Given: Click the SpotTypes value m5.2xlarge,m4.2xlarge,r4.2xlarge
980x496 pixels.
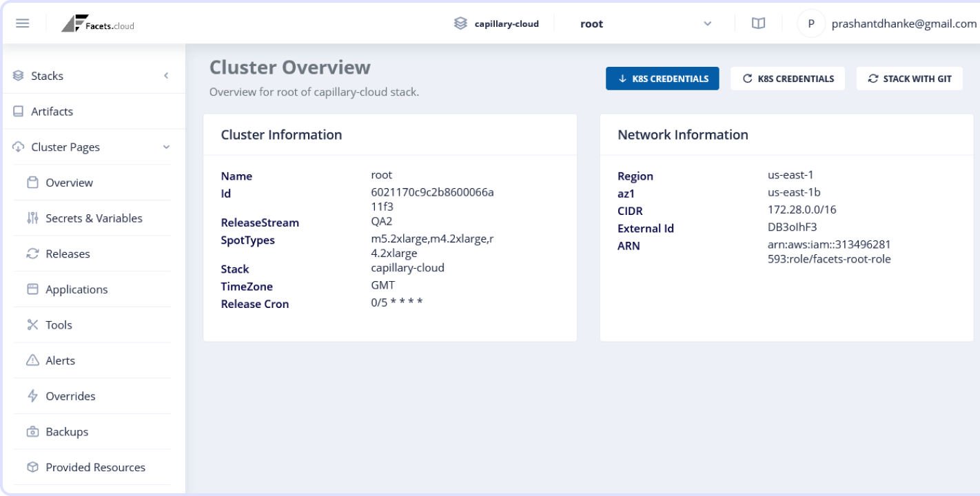Looking at the screenshot, I should coord(432,246).
